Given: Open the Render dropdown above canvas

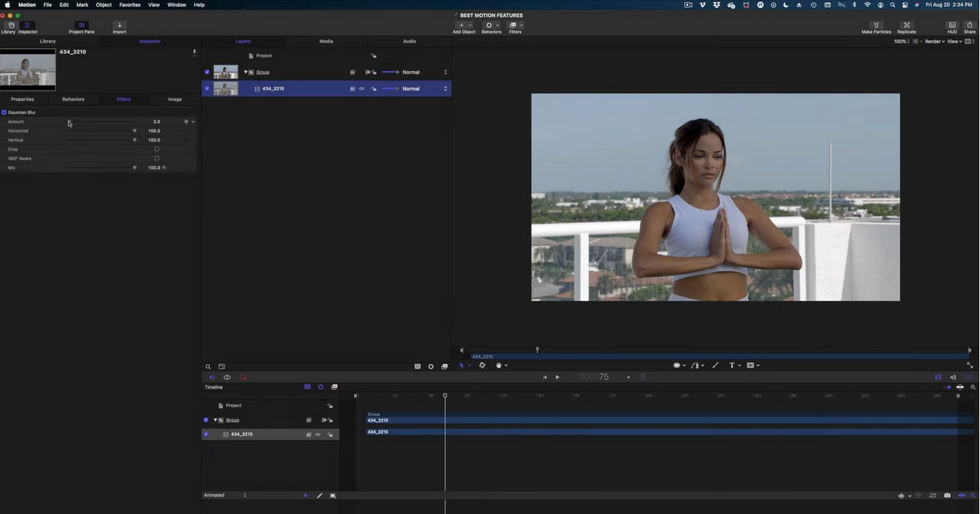Looking at the screenshot, I should point(934,41).
